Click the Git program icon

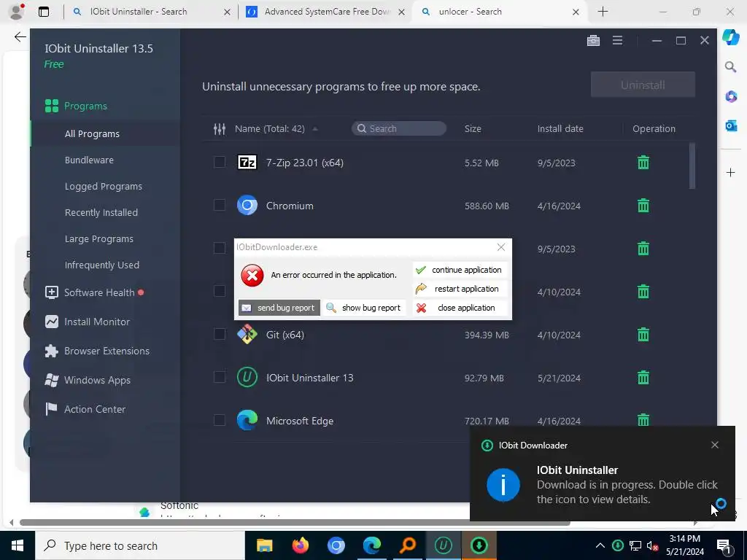(247, 334)
